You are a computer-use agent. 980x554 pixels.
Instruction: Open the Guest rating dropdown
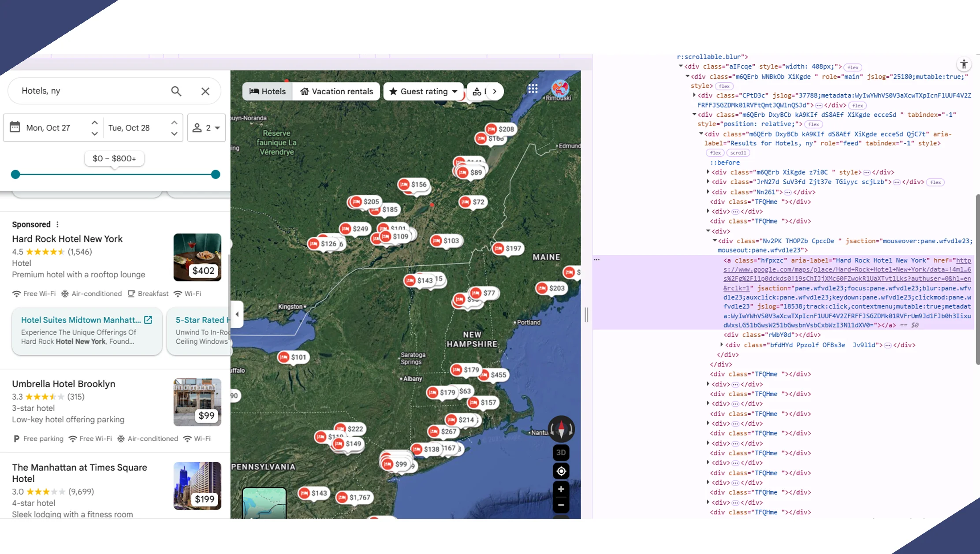coord(423,91)
